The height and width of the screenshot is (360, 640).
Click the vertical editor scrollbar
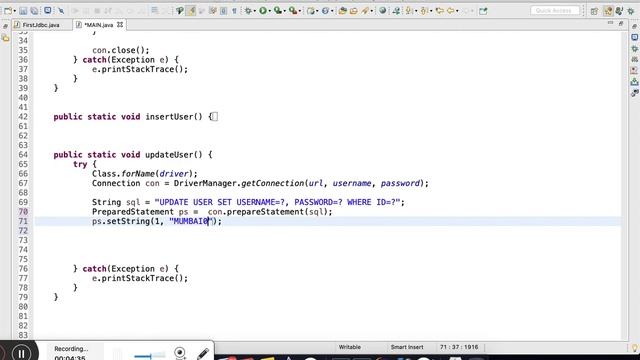point(624,186)
